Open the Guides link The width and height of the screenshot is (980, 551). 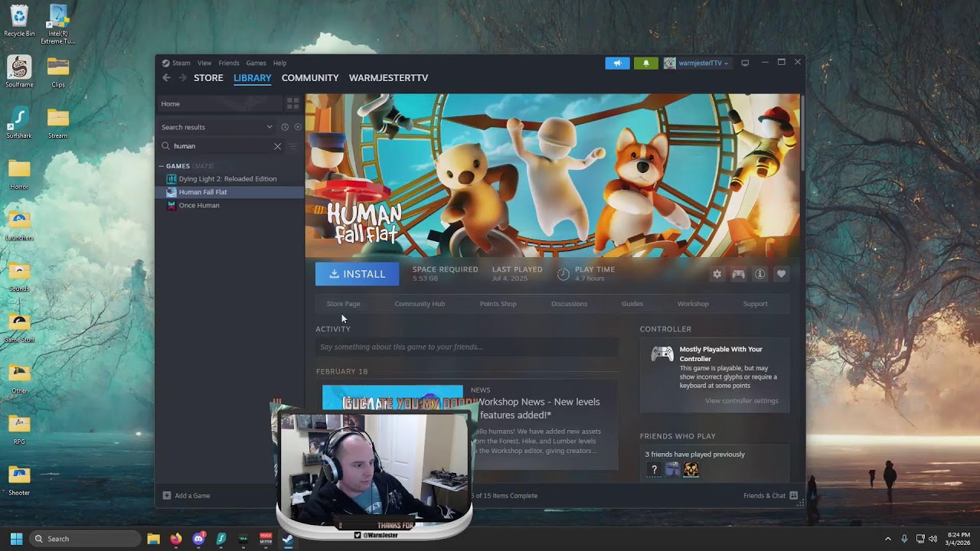[x=632, y=304]
